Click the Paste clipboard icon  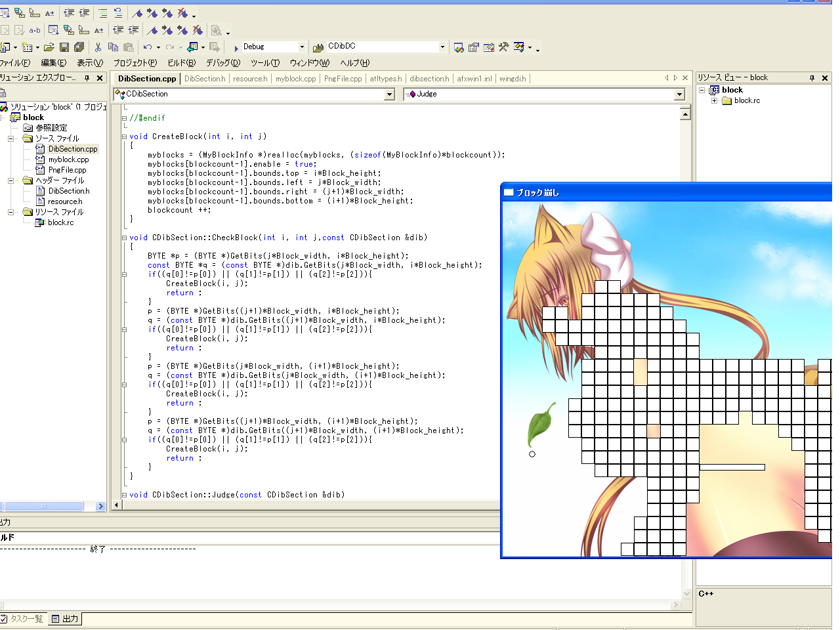[129, 47]
